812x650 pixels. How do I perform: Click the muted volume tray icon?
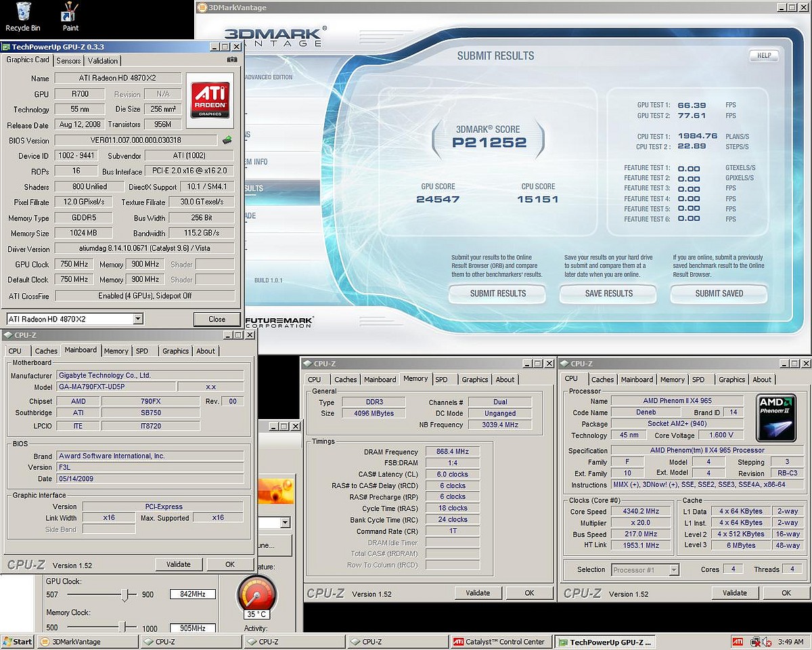tap(767, 641)
